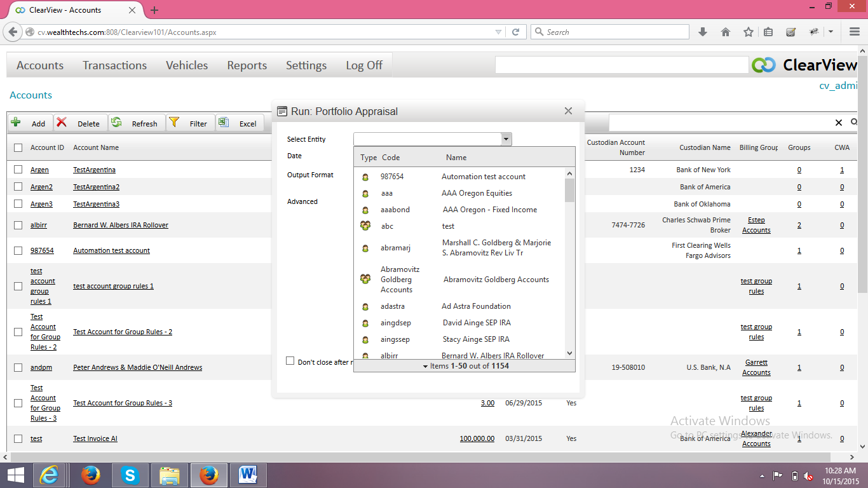This screenshot has width=868, height=488.
Task: Click the entity list scrollbar thumb
Action: click(x=569, y=190)
